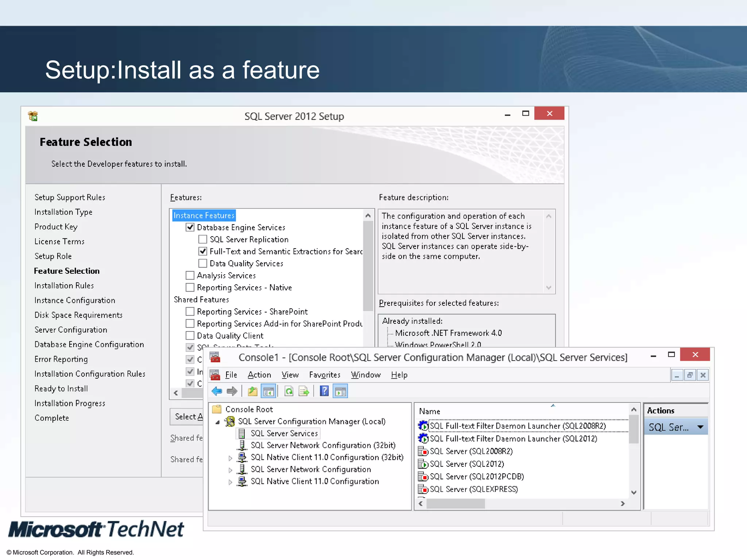The image size is (747, 560).
Task: Check the Data Quality Services checkbox
Action: click(x=203, y=263)
